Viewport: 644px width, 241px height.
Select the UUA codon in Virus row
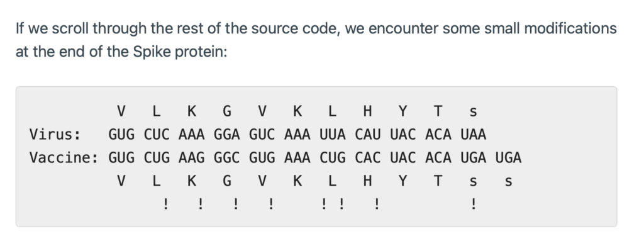click(332, 135)
